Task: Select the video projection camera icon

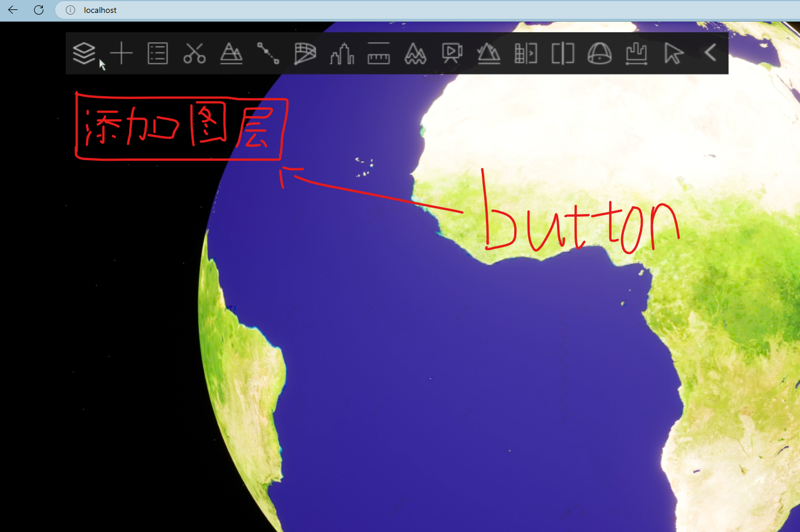Action: point(453,53)
